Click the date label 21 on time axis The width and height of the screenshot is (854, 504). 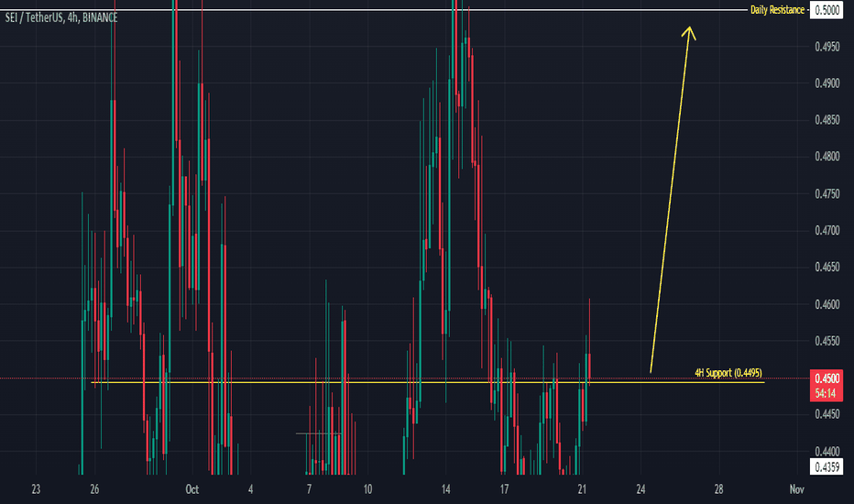click(582, 489)
